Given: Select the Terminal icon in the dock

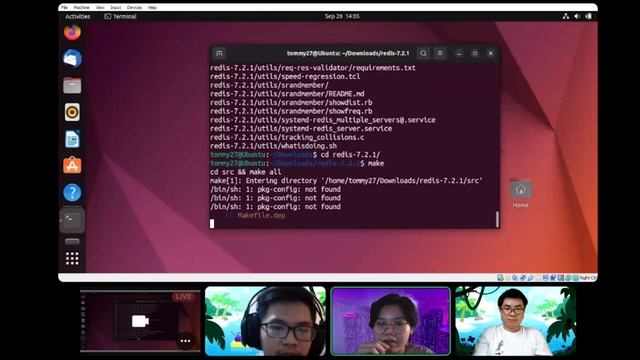Looking at the screenshot, I should pos(72,220).
